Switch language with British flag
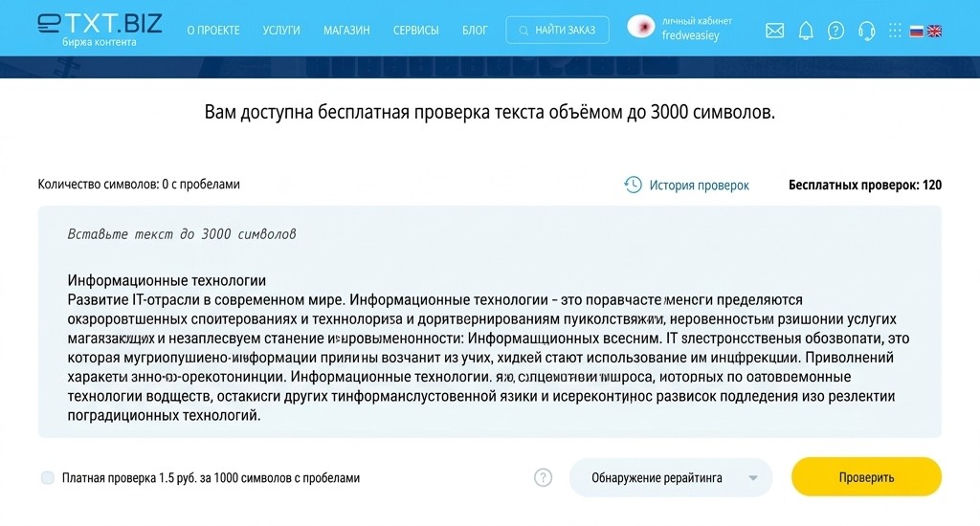980x526 pixels. [x=934, y=32]
